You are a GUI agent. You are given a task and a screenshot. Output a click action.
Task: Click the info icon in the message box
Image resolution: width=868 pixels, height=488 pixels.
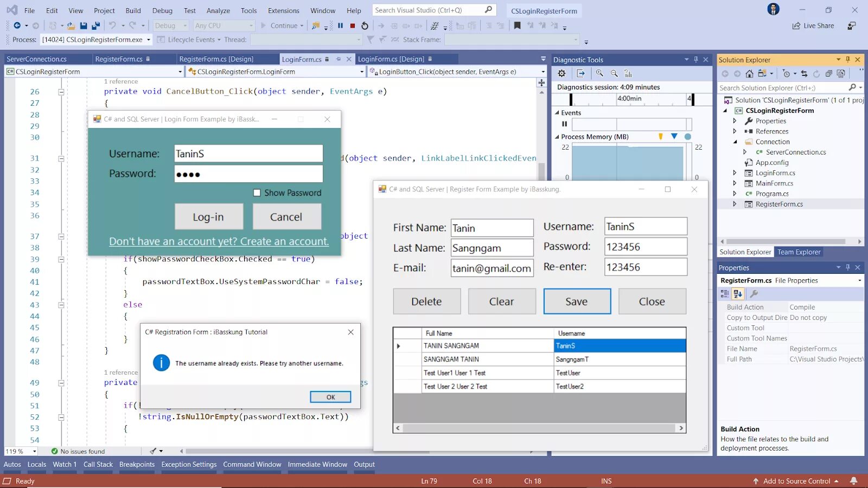point(161,363)
